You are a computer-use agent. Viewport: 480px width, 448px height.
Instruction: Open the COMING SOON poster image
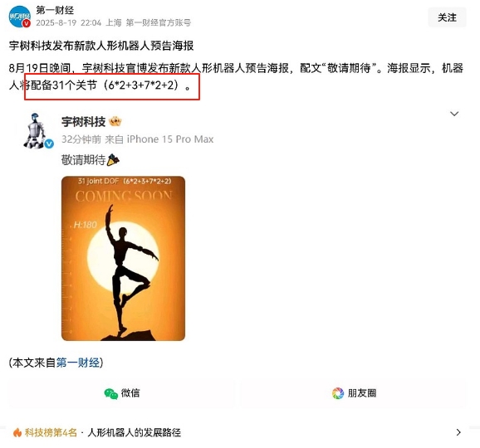click(124, 258)
